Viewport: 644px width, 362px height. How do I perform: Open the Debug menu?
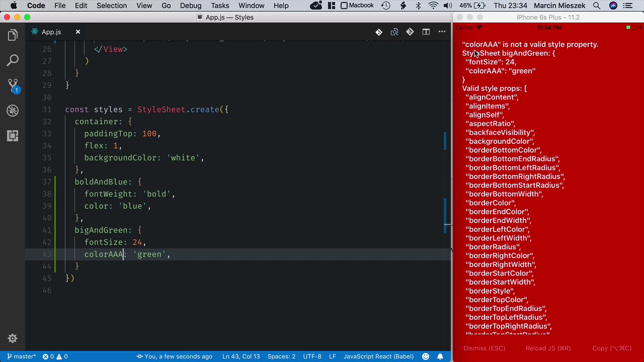191,6
